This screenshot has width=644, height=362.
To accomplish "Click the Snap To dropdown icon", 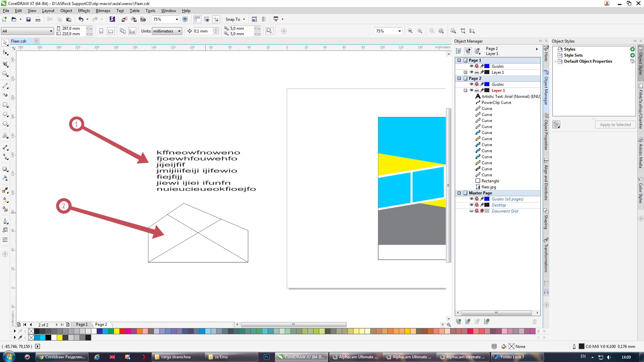I will point(244,19).
